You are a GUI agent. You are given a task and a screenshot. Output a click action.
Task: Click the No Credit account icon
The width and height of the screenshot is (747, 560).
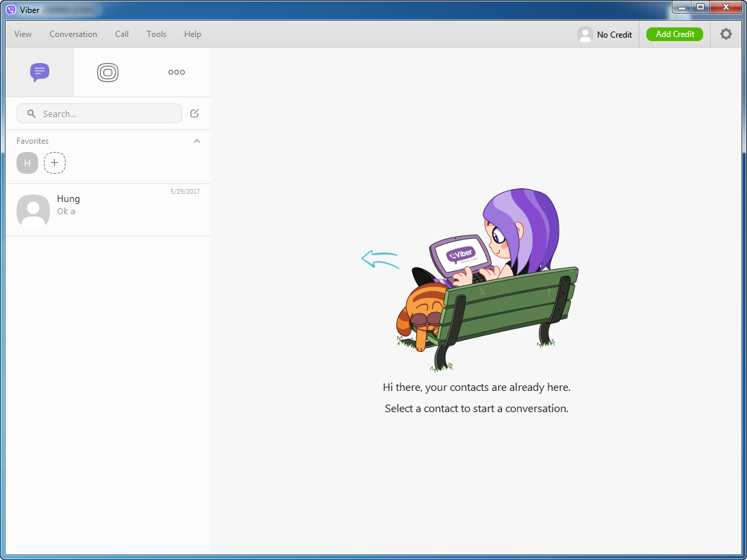[585, 34]
